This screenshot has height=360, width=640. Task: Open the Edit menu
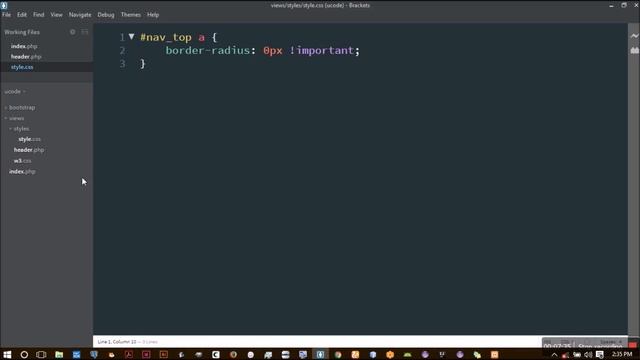pyautogui.click(x=22, y=15)
